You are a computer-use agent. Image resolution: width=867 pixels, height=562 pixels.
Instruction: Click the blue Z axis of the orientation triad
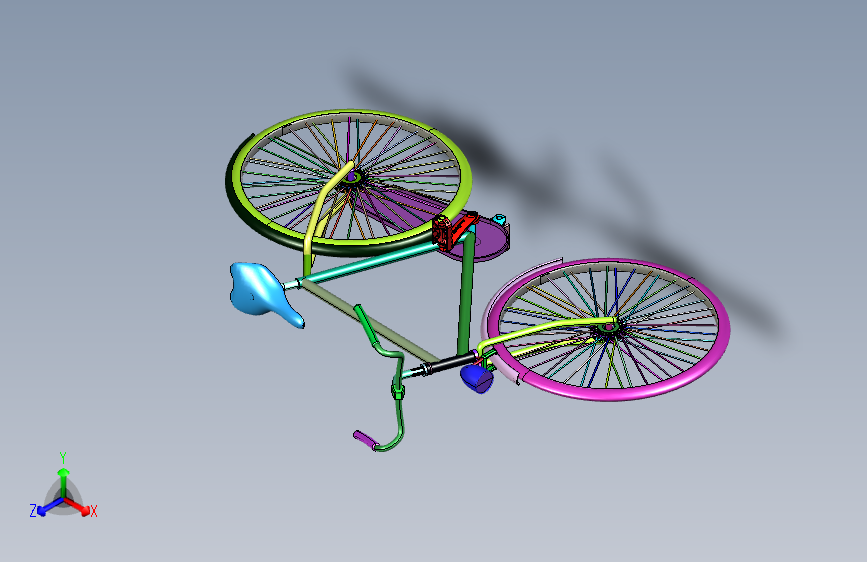pyautogui.click(x=49, y=506)
